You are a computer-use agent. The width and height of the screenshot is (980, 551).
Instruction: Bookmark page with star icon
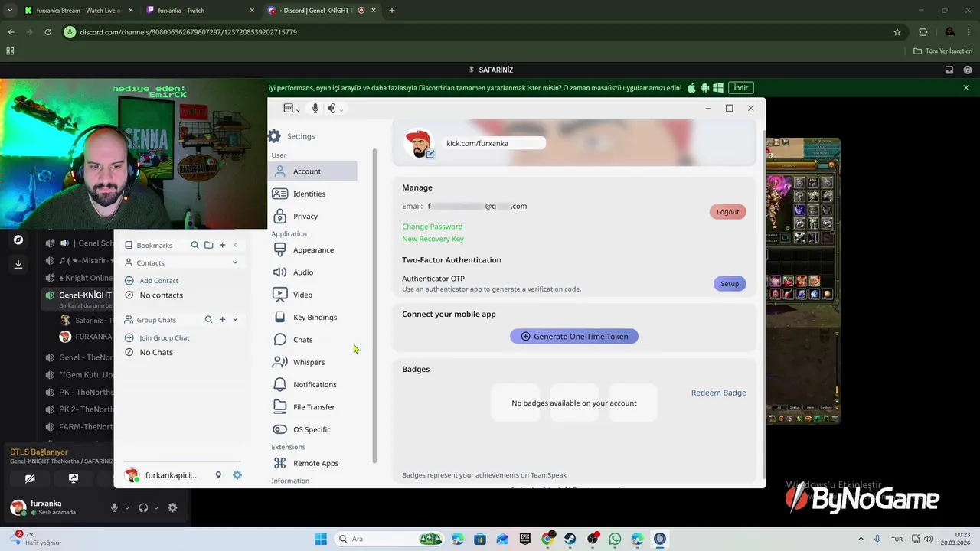pyautogui.click(x=897, y=32)
